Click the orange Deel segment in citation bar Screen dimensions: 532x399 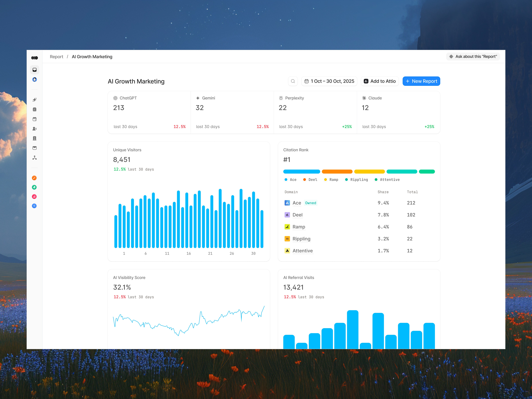(337, 172)
